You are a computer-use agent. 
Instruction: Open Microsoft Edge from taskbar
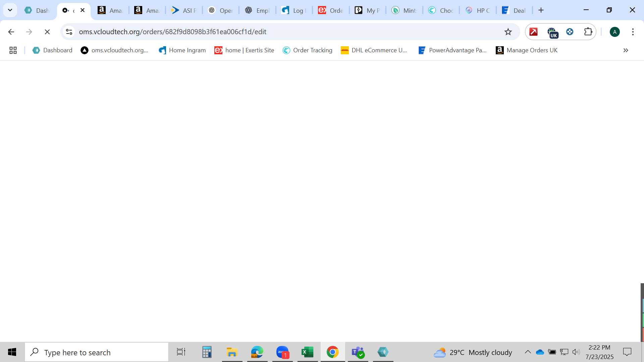click(x=257, y=352)
